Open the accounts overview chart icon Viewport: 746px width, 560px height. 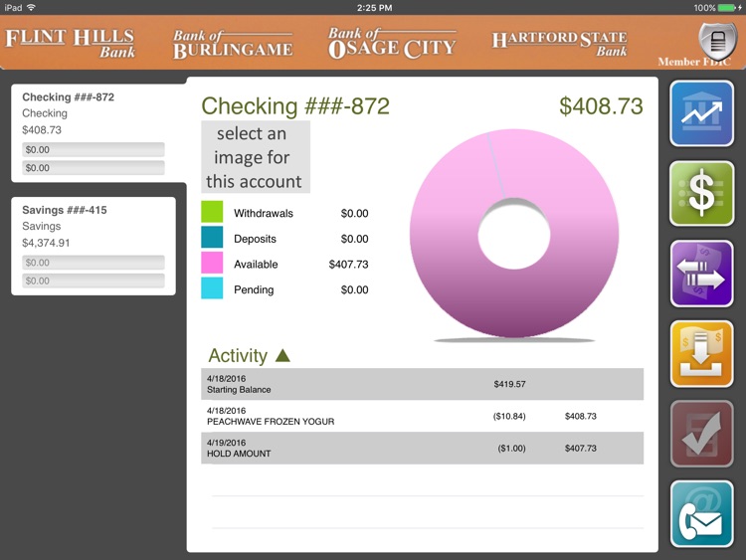pyautogui.click(x=701, y=113)
